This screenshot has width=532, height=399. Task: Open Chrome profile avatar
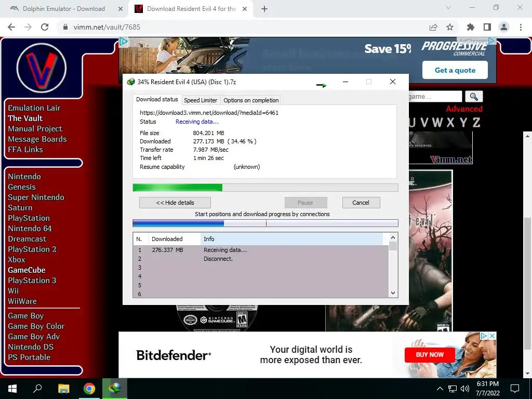[504, 27]
